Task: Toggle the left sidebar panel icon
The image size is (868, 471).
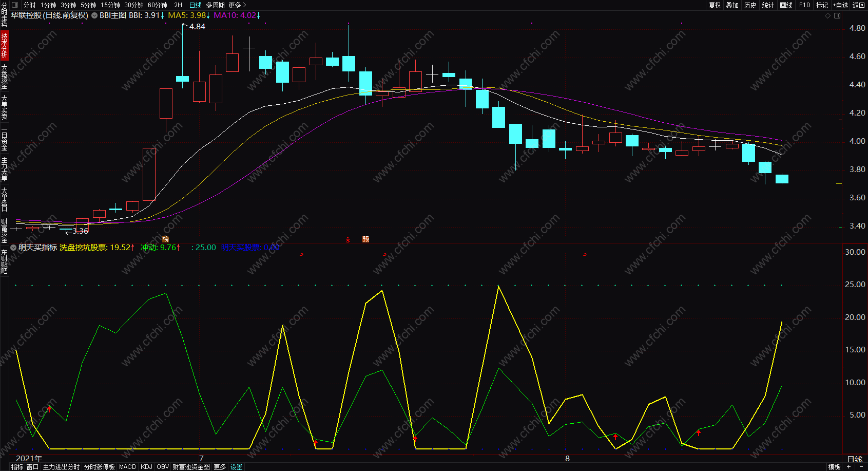Action: [x=14, y=5]
